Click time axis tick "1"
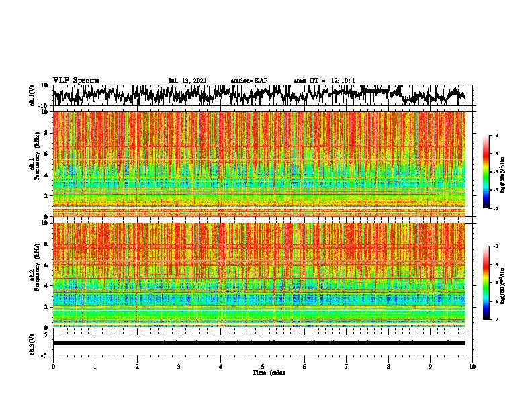The height and width of the screenshot is (411, 532). coord(95,367)
